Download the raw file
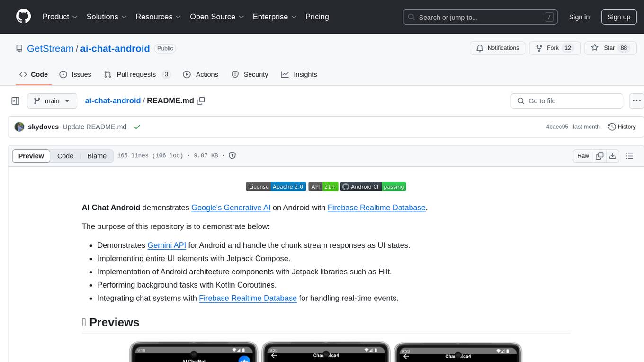Screen dimensions: 644x362 coord(612,156)
